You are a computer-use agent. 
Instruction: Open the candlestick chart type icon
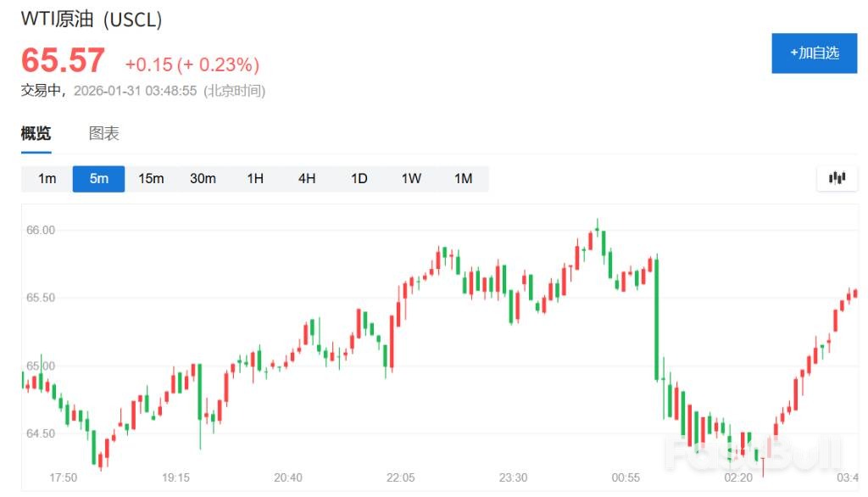(x=837, y=178)
